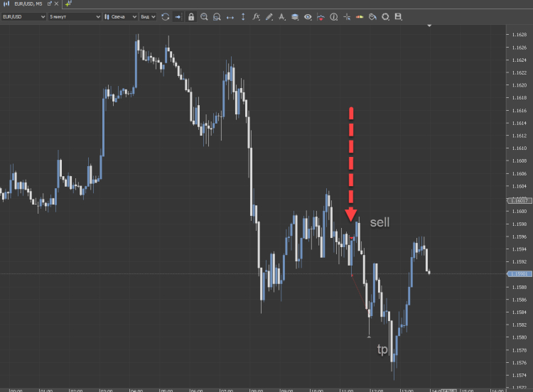Switch to the EUR/USD, M5 chart tab
The width and height of the screenshot is (533, 392).
pos(28,4)
